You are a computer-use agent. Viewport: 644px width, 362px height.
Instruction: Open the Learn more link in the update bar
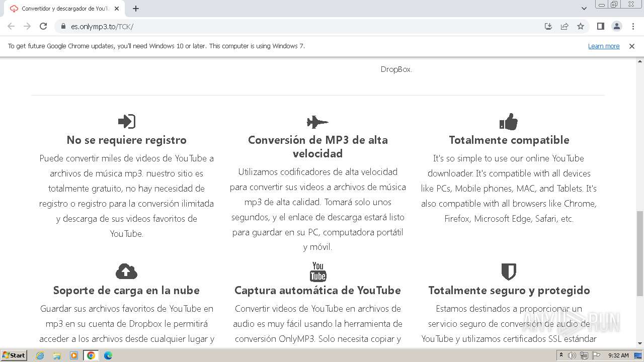pos(604,46)
